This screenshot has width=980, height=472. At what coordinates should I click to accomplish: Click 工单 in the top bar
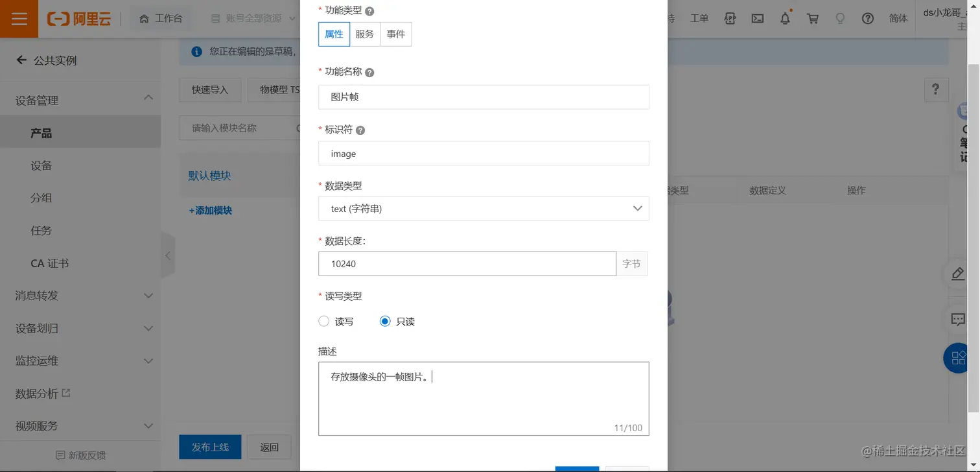[699, 19]
